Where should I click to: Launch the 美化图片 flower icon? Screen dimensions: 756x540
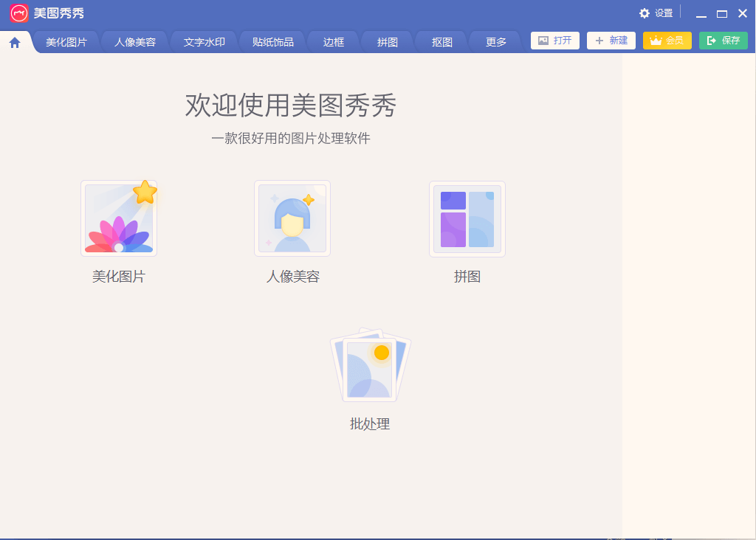[x=119, y=218]
